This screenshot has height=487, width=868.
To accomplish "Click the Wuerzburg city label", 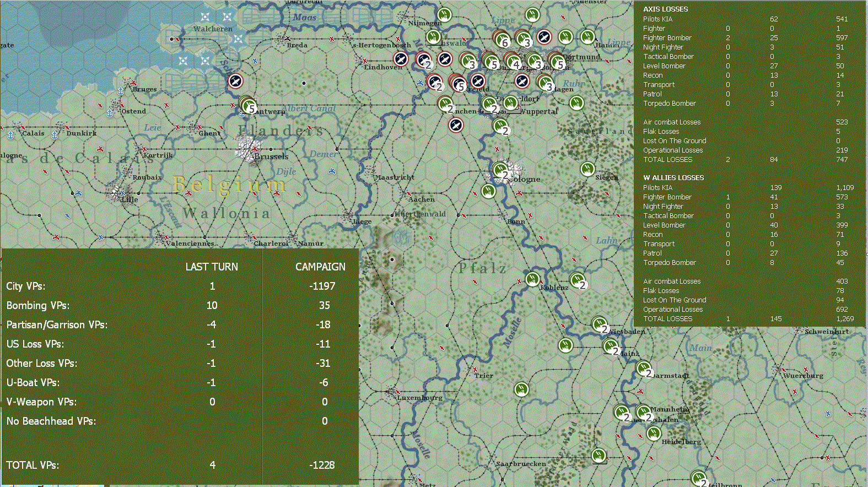I will click(x=804, y=376).
